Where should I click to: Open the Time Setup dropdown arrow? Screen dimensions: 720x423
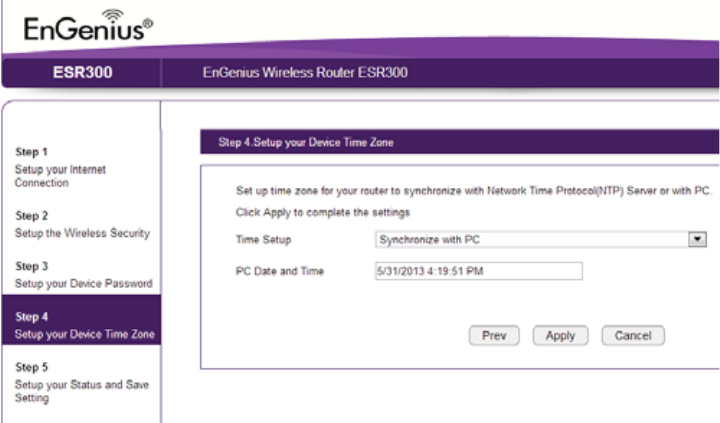click(697, 239)
